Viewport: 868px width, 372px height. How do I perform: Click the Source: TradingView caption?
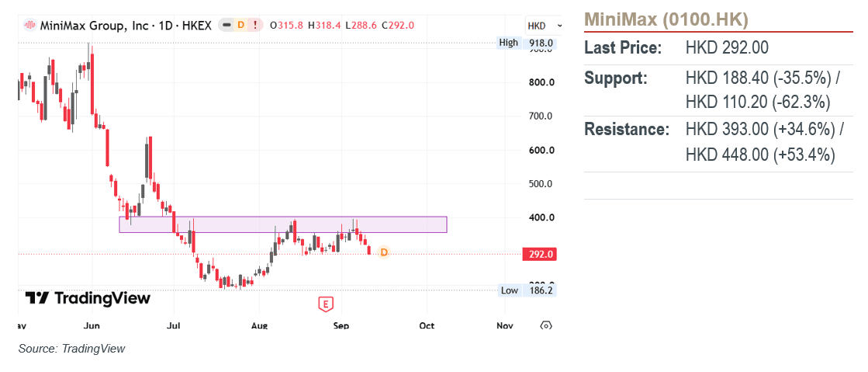[x=72, y=349]
